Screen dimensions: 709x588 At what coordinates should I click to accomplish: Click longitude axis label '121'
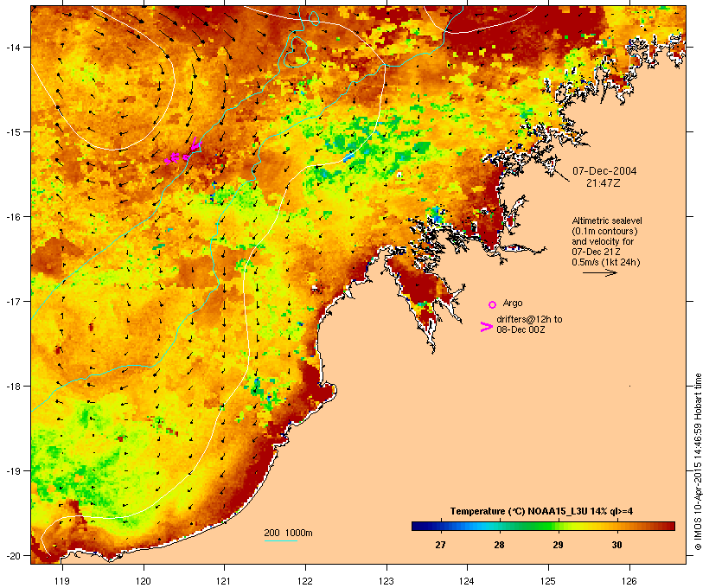pyautogui.click(x=224, y=581)
